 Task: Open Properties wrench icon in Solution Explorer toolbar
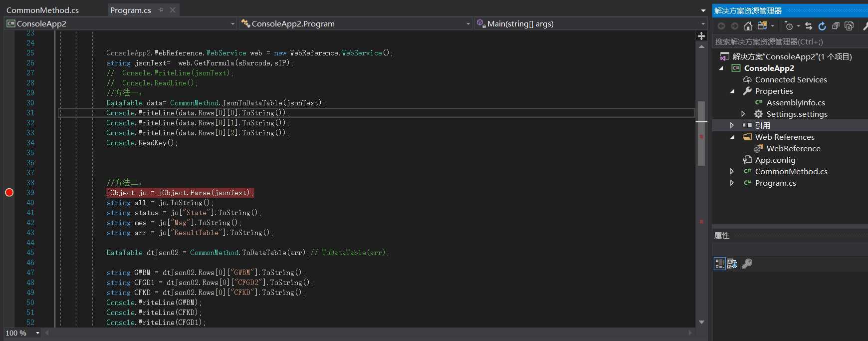click(865, 26)
